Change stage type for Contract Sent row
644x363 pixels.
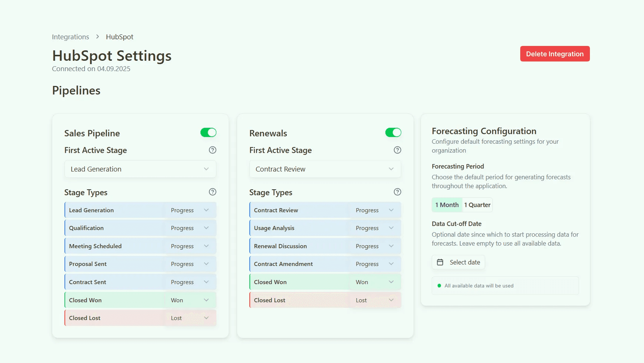coord(190,282)
